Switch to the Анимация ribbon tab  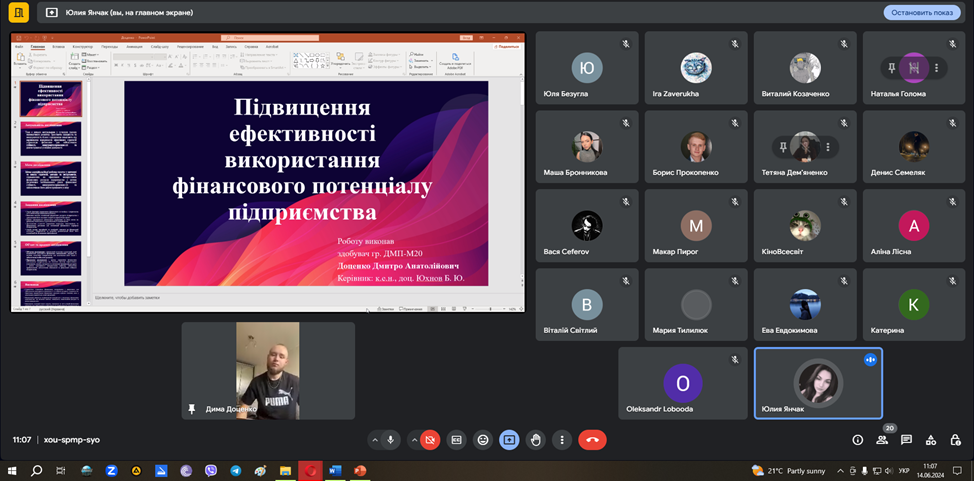pyautogui.click(x=134, y=47)
